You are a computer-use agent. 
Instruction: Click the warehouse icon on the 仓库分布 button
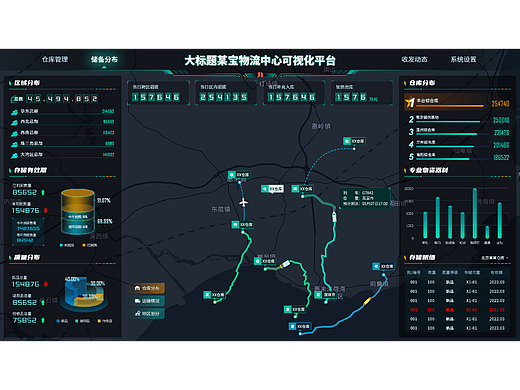pyautogui.click(x=137, y=288)
